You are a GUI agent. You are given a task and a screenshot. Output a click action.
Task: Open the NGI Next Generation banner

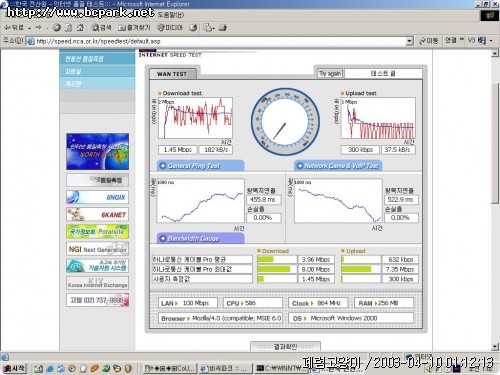click(x=97, y=249)
